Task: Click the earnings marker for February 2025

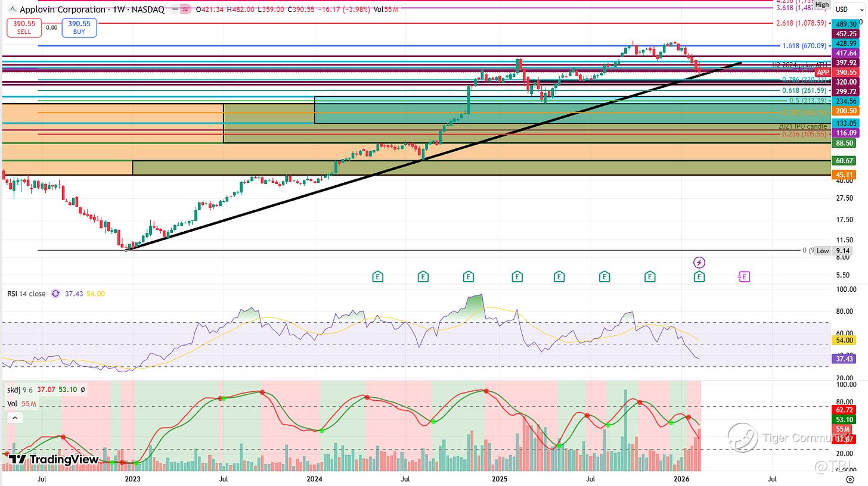Action: (517, 276)
